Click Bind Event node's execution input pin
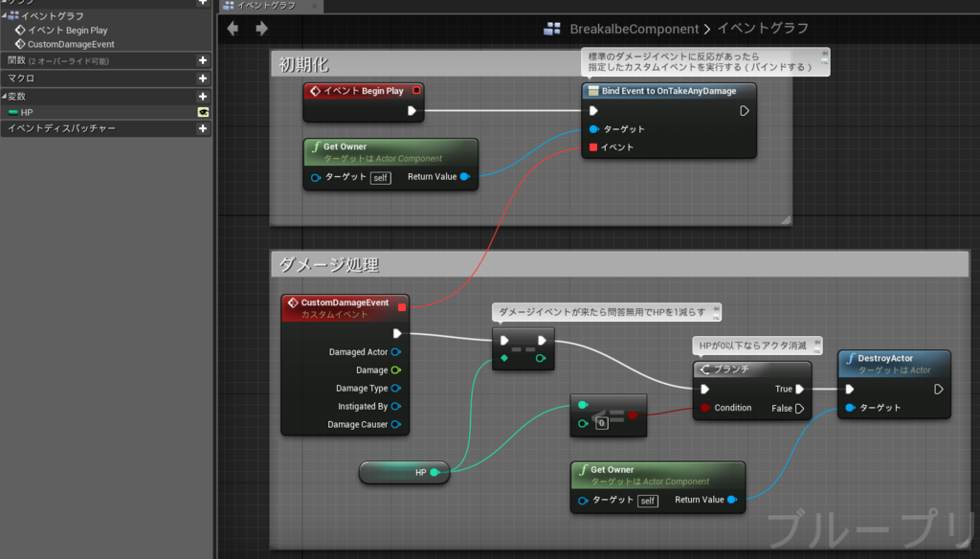The height and width of the screenshot is (559, 980). 593,111
